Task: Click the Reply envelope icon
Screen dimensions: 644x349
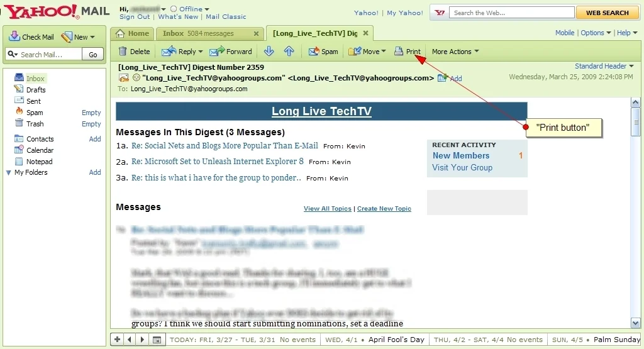Action: click(169, 52)
